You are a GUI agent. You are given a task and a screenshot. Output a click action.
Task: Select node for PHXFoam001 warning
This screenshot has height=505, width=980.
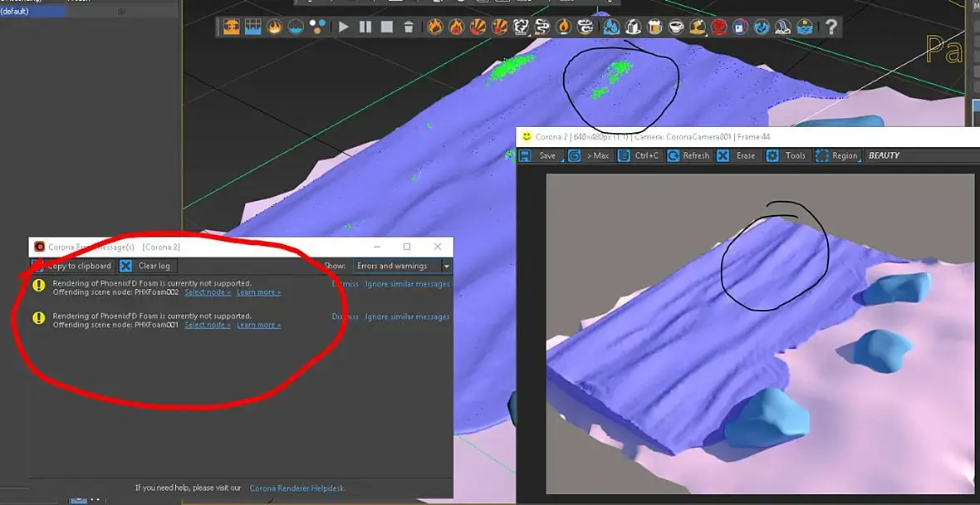coord(208,325)
